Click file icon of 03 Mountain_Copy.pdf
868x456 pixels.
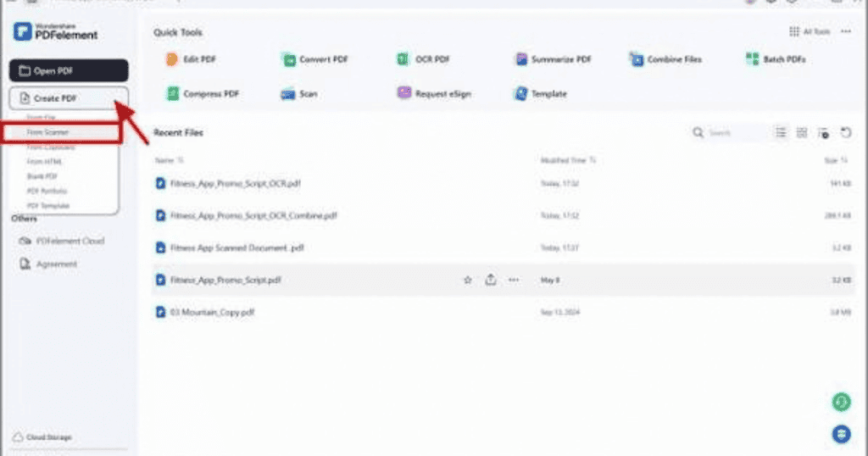point(160,312)
